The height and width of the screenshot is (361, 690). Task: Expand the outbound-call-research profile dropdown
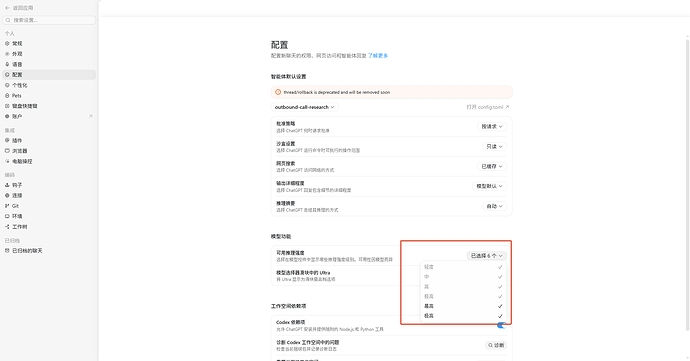point(305,107)
